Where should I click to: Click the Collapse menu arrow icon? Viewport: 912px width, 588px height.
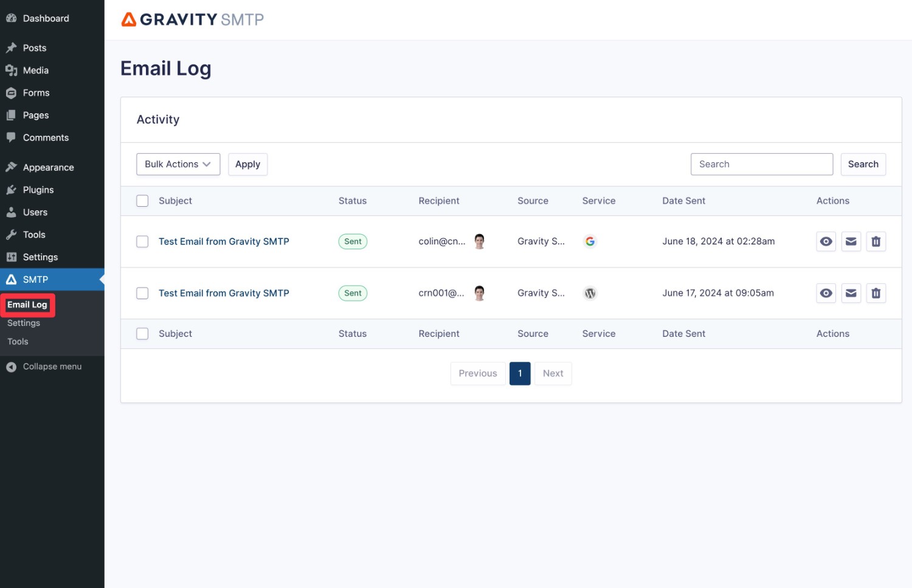[11, 367]
